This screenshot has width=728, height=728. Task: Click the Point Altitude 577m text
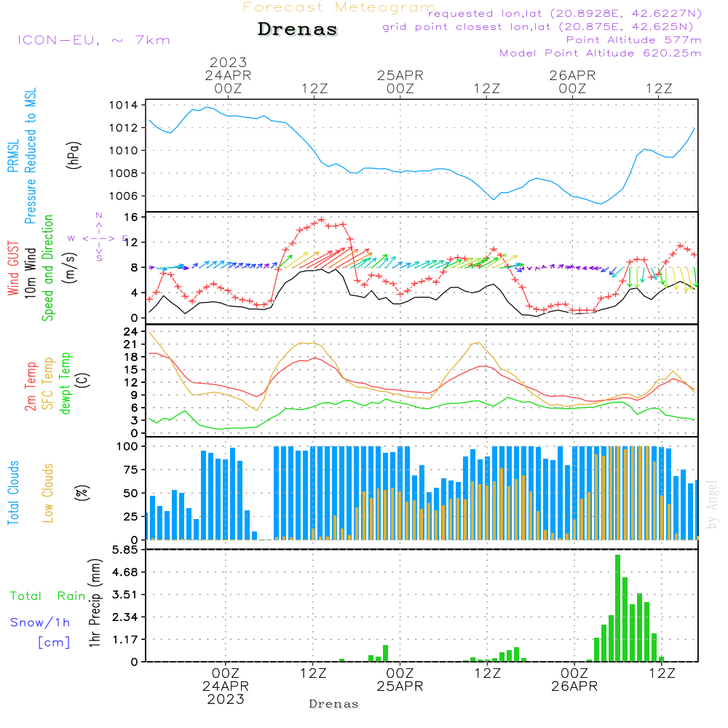(634, 40)
